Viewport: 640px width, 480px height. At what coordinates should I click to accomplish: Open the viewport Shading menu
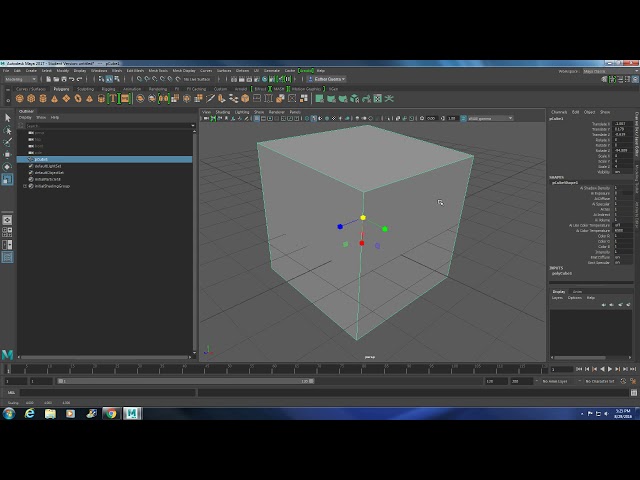(223, 112)
